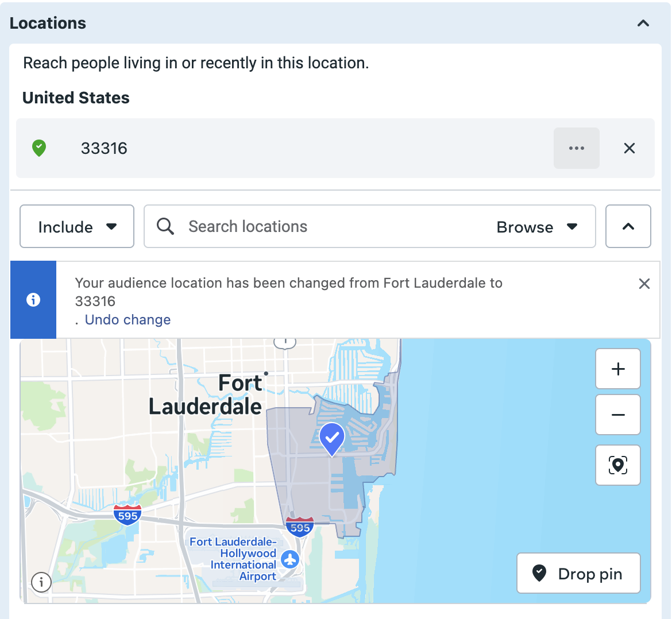Click the blue checkmark map pin
This screenshot has width=672, height=619.
(332, 439)
